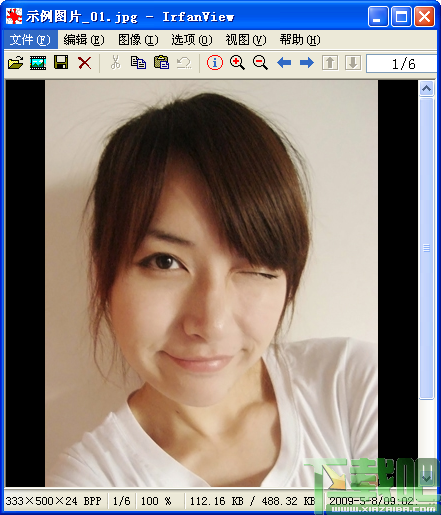The height and width of the screenshot is (515, 441).
Task: Go to next image with right arrow
Action: tap(307, 62)
